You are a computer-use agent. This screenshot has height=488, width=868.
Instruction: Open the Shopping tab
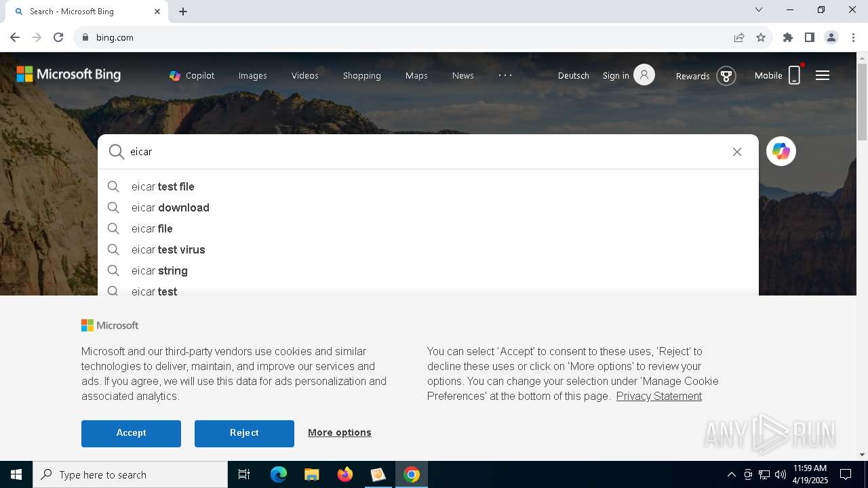tap(362, 75)
